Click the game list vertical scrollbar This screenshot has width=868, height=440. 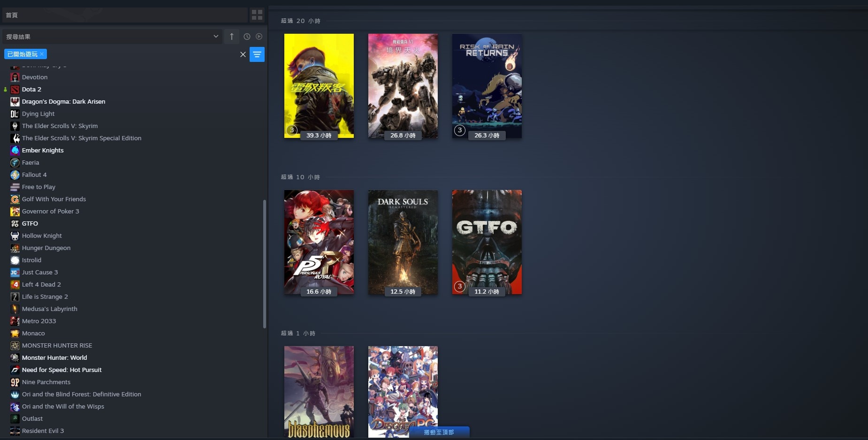[265, 264]
